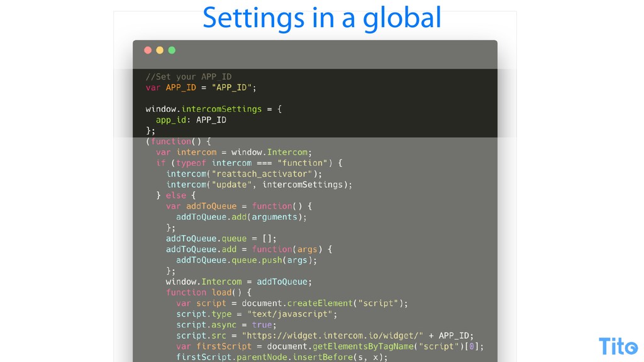Click 'addToQueue.add = function(args) {' line

249,249
